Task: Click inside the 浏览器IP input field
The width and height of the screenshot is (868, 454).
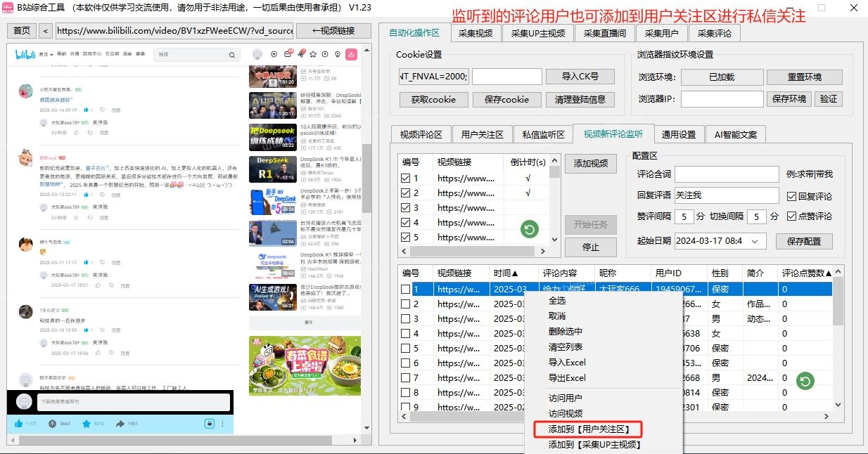Action: (722, 100)
